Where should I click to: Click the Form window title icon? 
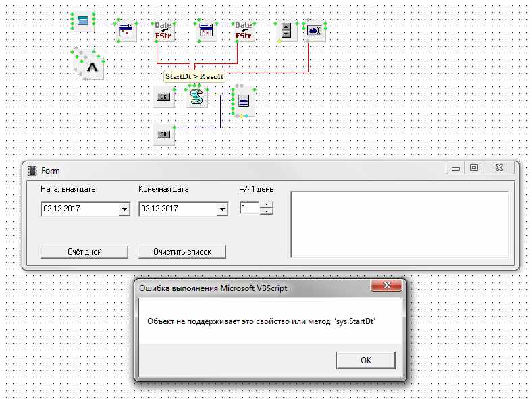pyautogui.click(x=32, y=171)
